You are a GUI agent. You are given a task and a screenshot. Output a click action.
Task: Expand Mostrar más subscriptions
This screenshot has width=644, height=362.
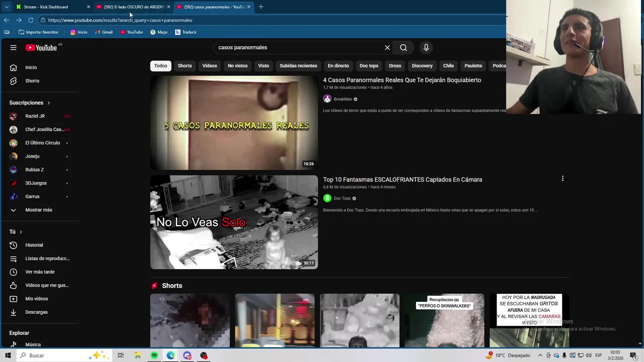coord(40,210)
